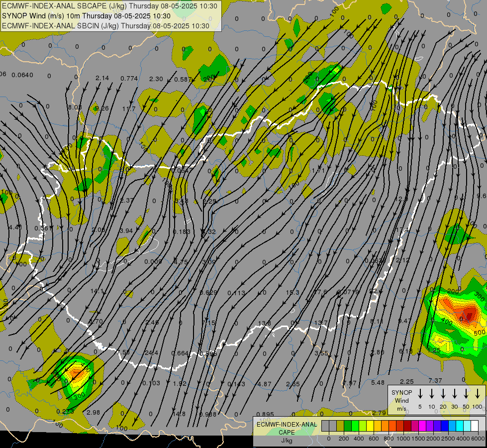Click the ECMWF-INDEX-ANAL CAPE legend label

[x=287, y=429]
